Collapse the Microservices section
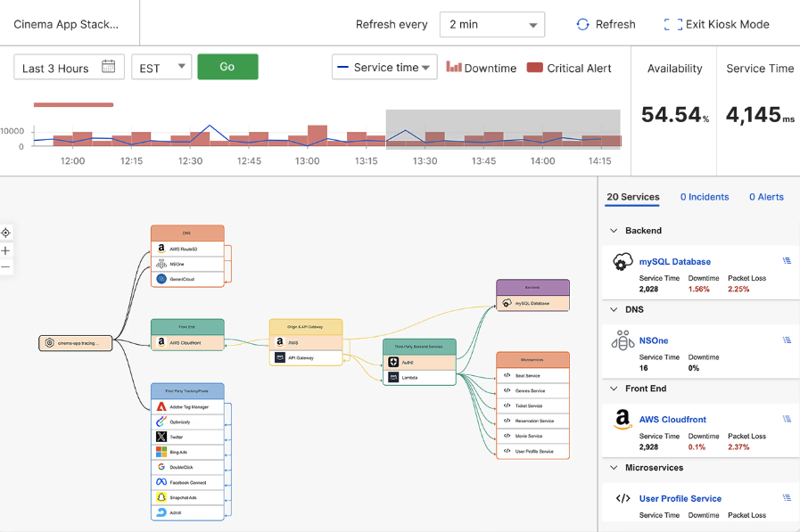800x532 pixels. coord(614,467)
